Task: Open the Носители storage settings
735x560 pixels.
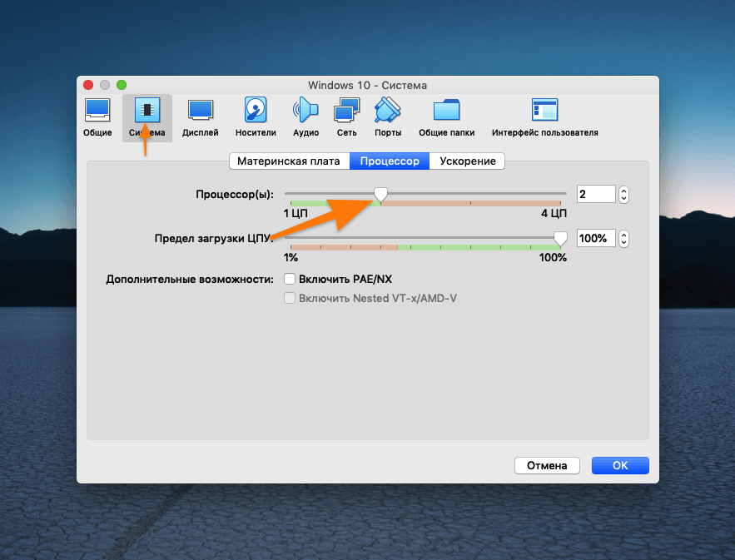Action: 256,117
